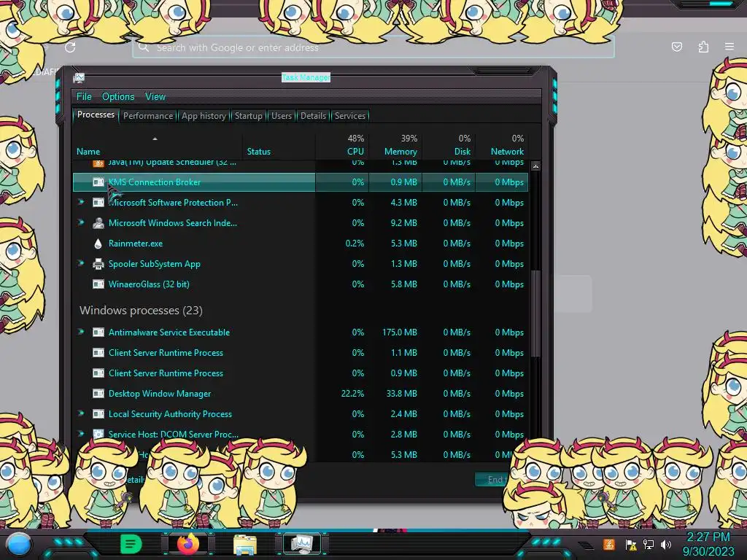Switch to the Services tab

(x=349, y=116)
